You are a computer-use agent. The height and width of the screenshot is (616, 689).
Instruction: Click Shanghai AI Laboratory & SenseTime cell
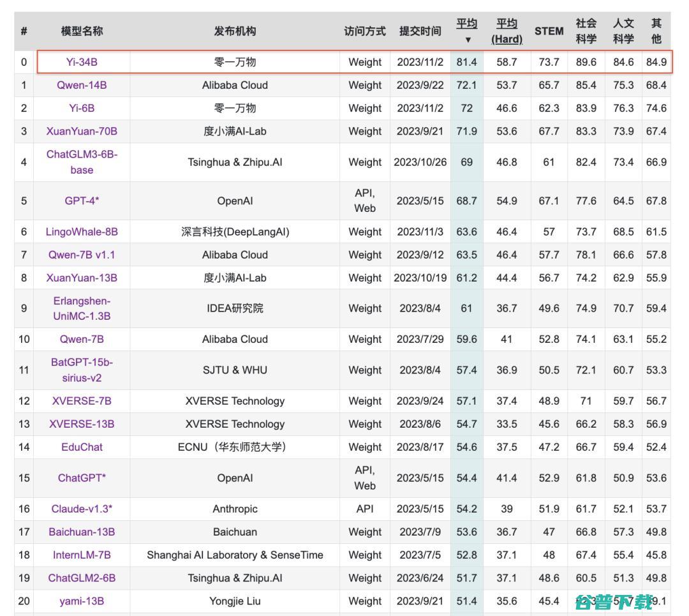pos(235,555)
